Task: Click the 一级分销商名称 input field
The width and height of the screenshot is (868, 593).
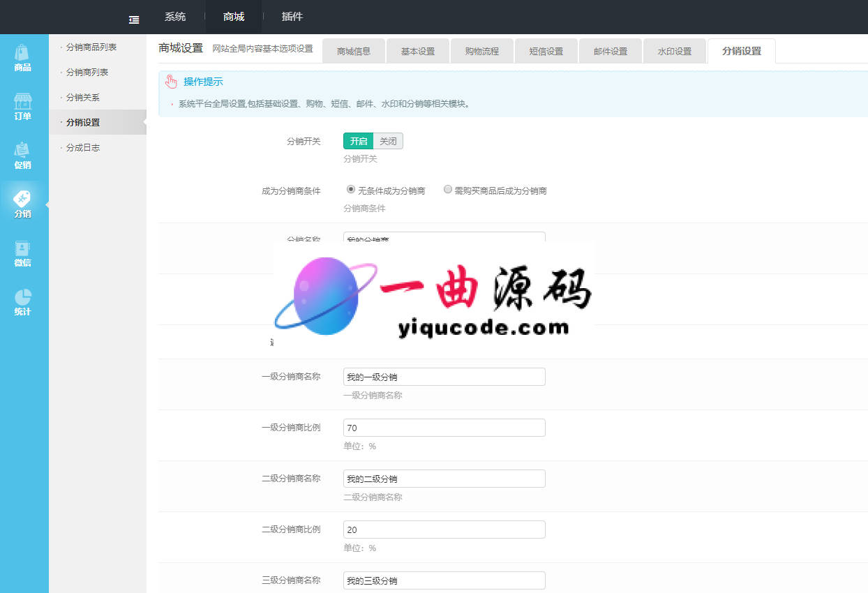Action: click(444, 377)
